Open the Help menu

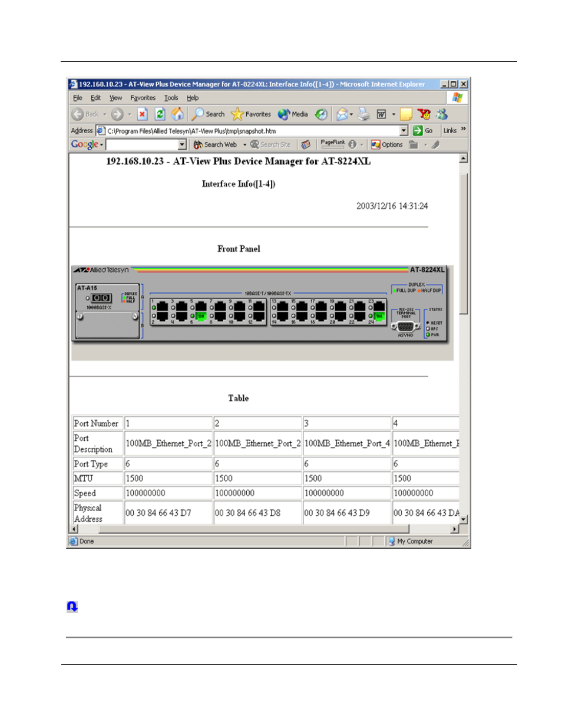tap(193, 98)
